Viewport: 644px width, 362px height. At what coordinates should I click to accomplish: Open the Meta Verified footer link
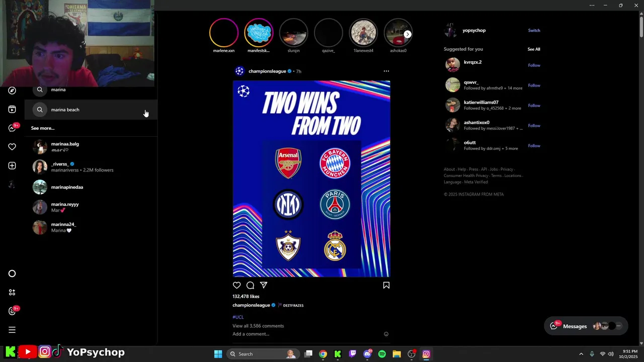point(476,182)
